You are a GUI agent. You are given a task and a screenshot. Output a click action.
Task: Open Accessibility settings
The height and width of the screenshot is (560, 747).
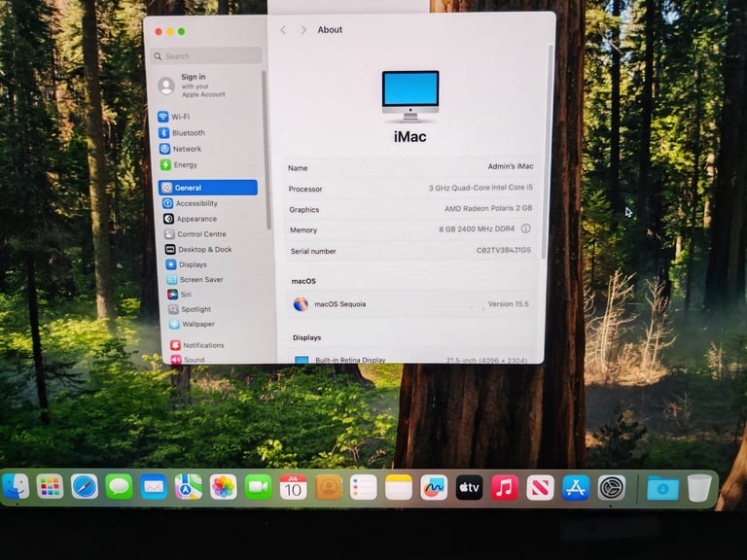tap(190, 203)
